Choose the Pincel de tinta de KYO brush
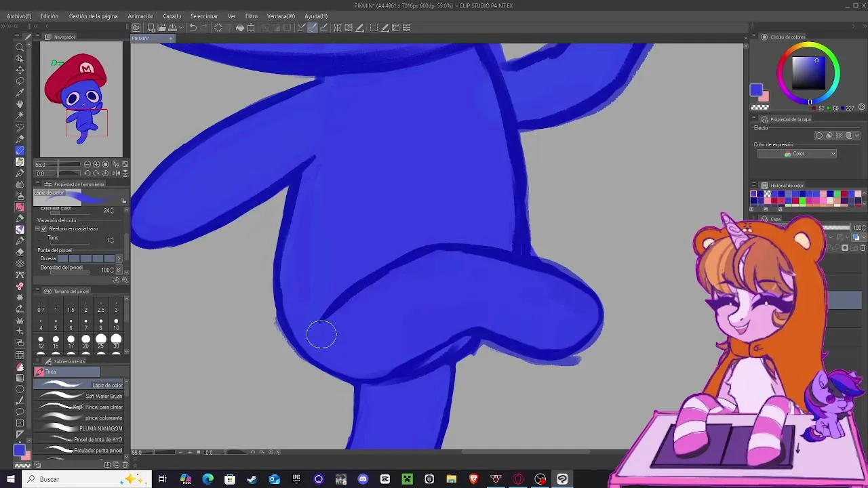 (79, 439)
